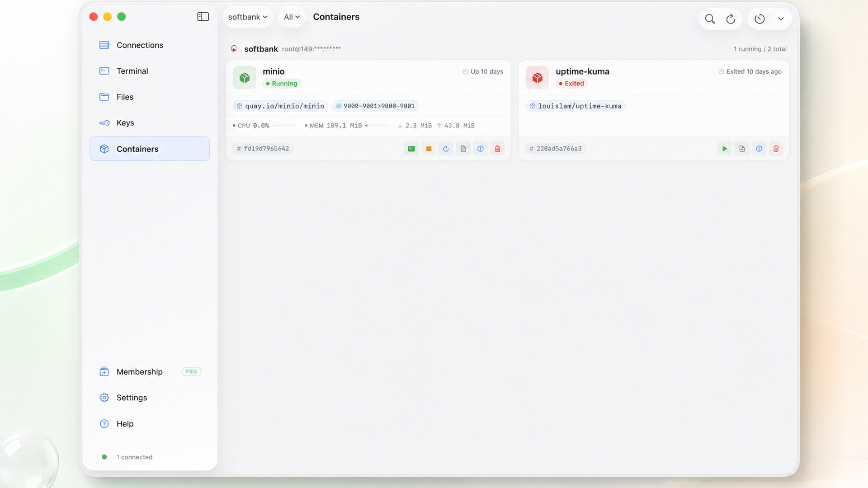Go to Connections in the sidebar
Screen dimensions: 868x488
pyautogui.click(x=150, y=45)
